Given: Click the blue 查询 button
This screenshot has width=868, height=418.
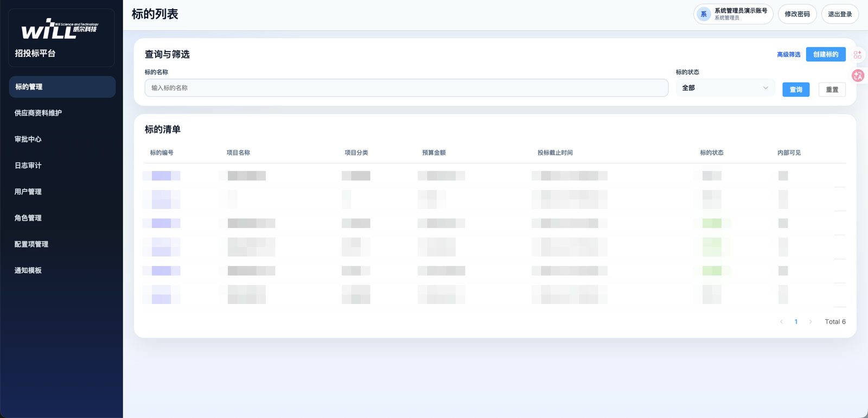Looking at the screenshot, I should [796, 90].
